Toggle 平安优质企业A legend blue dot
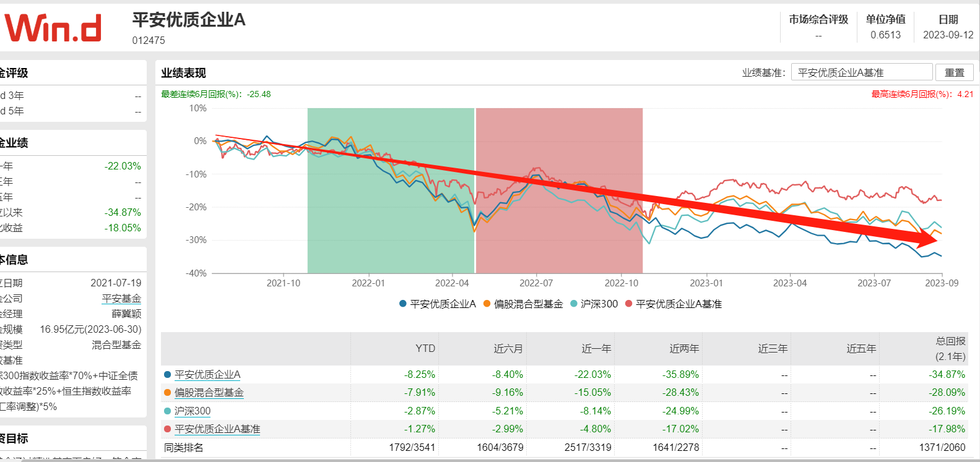 tap(403, 304)
